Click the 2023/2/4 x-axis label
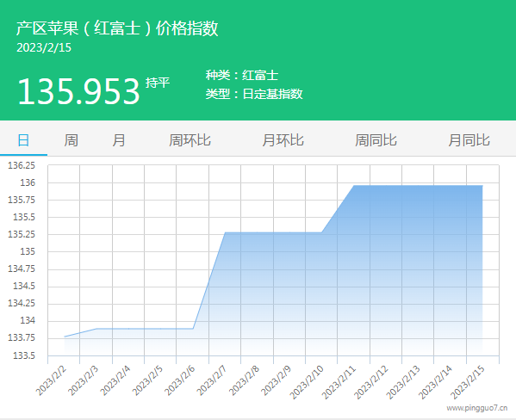This screenshot has width=516, height=420. (x=115, y=381)
